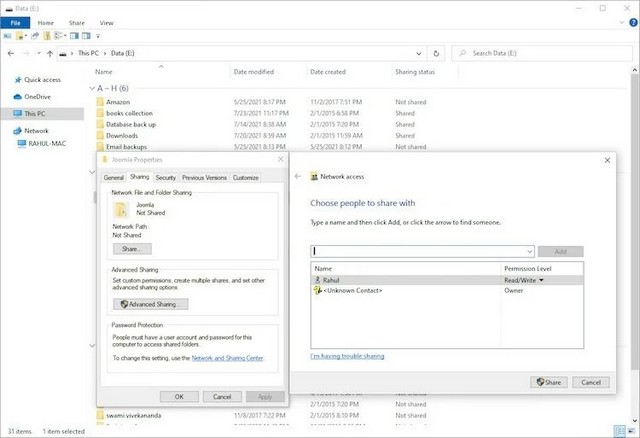Click the Network and Sharing Center link
This screenshot has height=438, width=640.
(228, 357)
